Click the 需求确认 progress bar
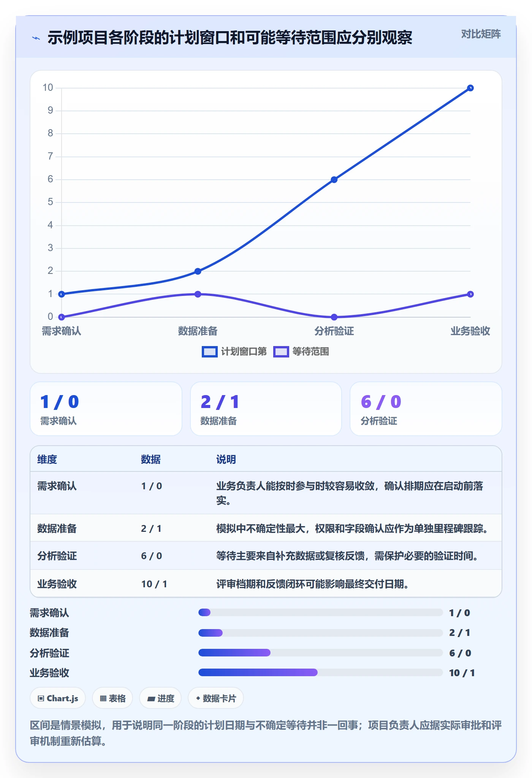The width and height of the screenshot is (532, 778). (320, 612)
